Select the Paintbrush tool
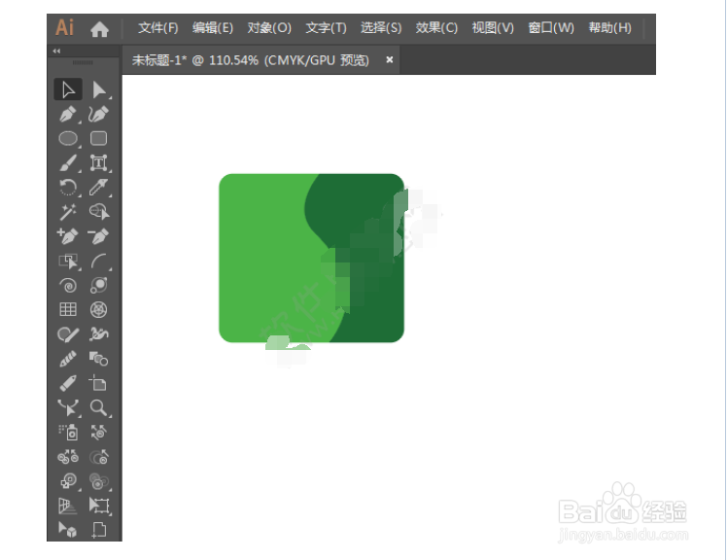 [x=68, y=163]
